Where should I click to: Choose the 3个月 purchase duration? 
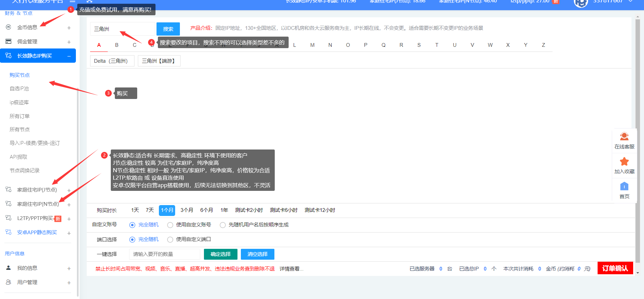coord(187,210)
